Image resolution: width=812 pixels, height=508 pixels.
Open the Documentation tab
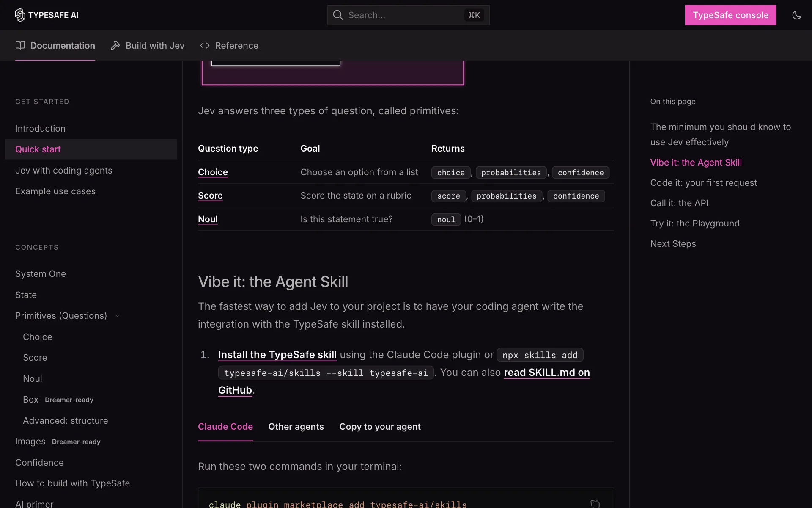point(55,45)
